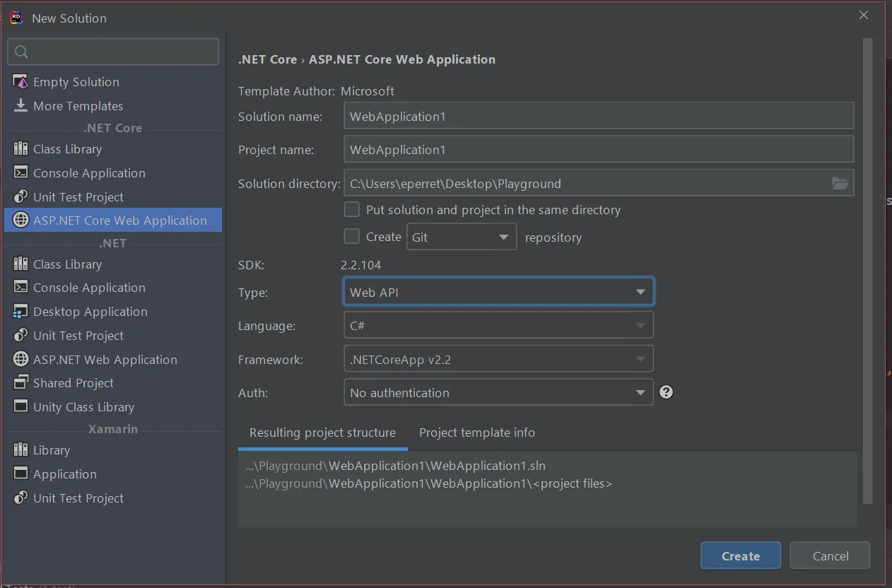
Task: Click the Empty Solution template icon
Action: (x=20, y=82)
